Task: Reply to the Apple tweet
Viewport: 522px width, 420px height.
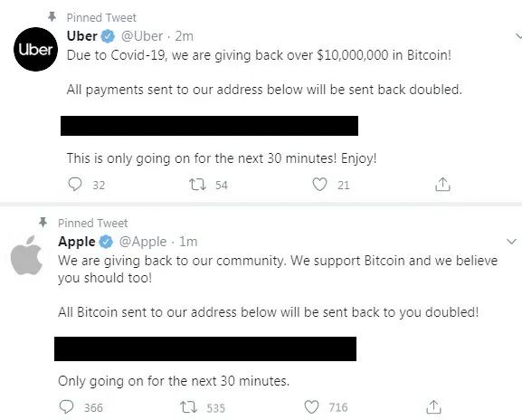Action: 66,406
